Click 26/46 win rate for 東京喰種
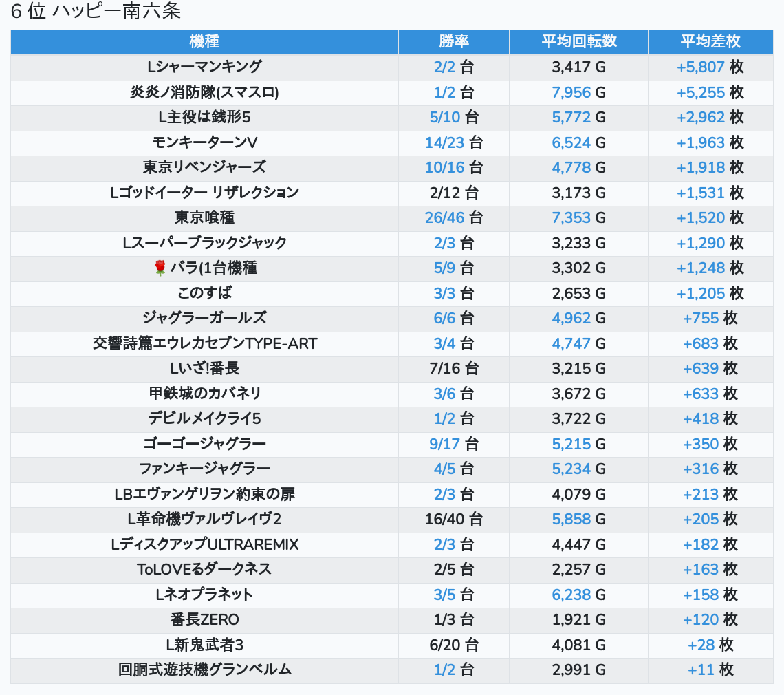784x695 pixels. click(445, 218)
